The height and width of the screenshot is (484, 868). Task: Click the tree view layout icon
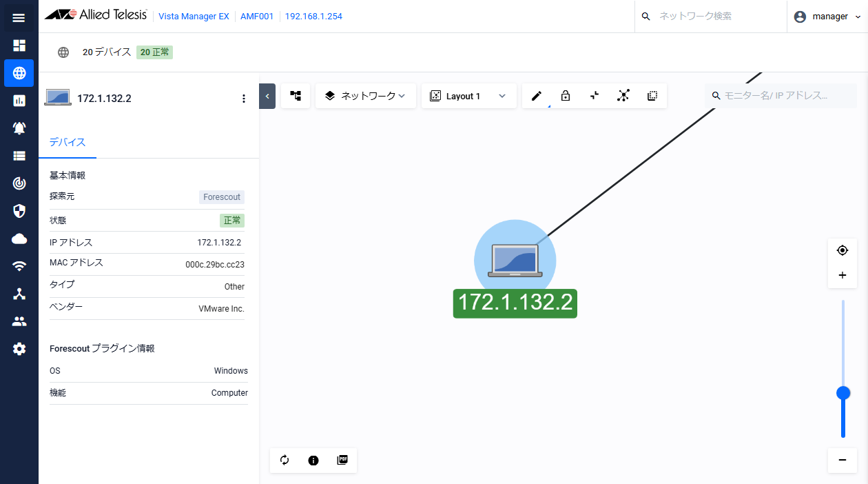click(296, 96)
